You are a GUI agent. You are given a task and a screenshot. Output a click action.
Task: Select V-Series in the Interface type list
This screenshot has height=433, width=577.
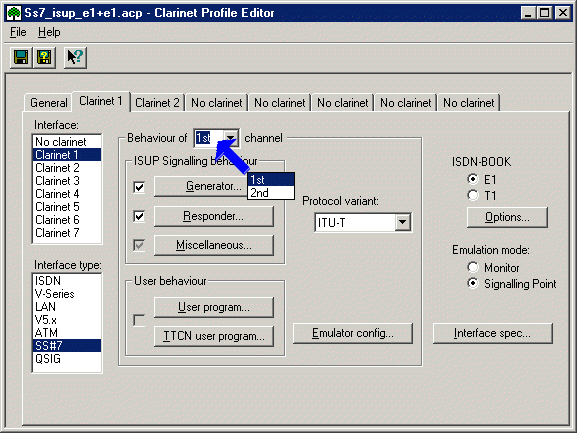click(67, 294)
